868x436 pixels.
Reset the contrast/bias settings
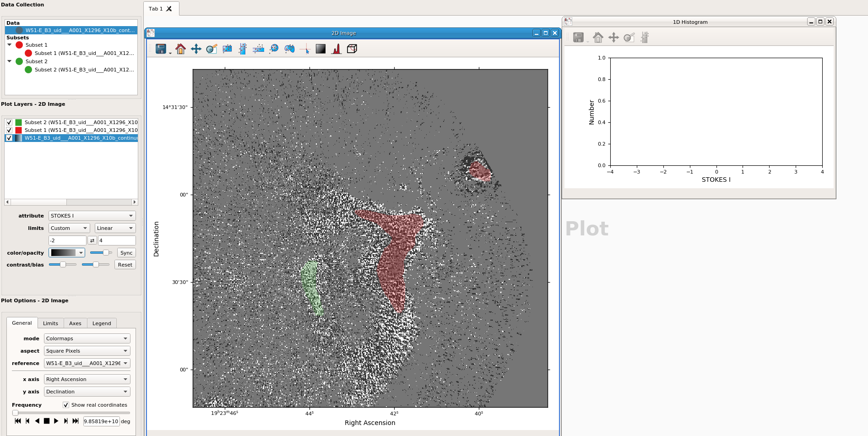pos(125,264)
